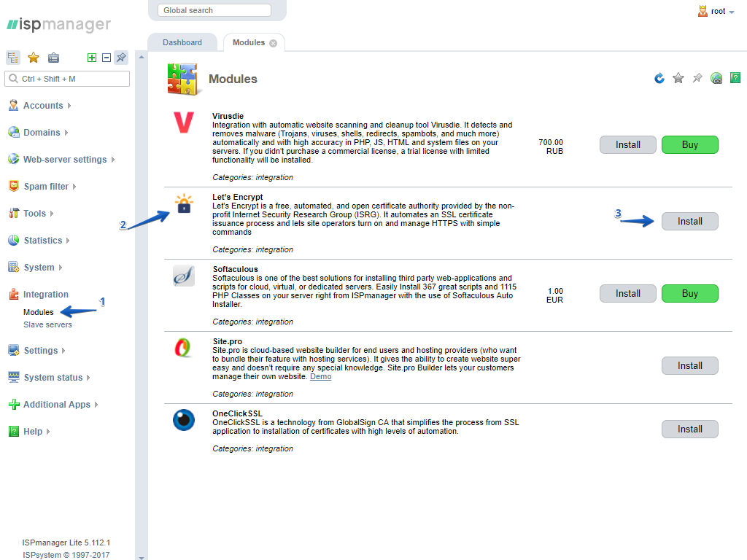This screenshot has width=747, height=560.
Task: Switch to the Dashboard tab
Action: (x=182, y=42)
